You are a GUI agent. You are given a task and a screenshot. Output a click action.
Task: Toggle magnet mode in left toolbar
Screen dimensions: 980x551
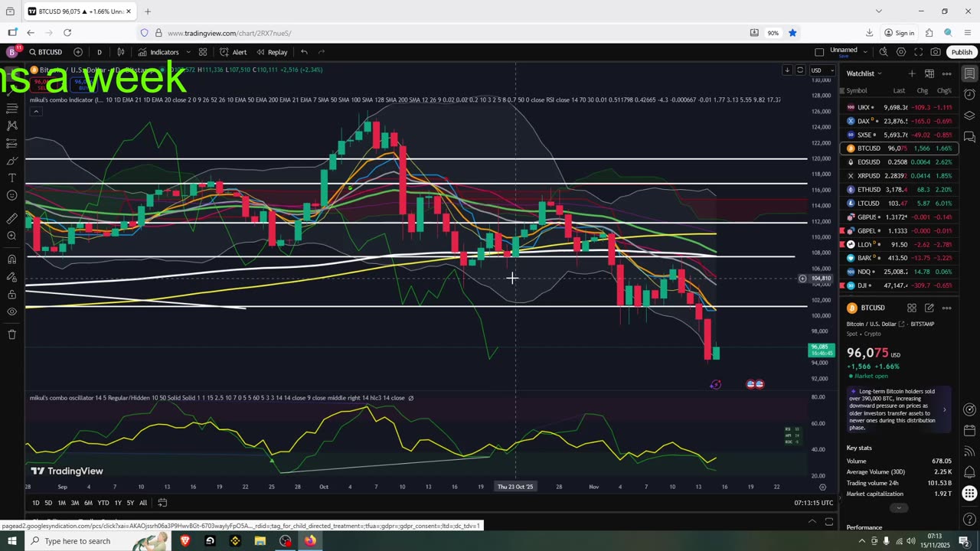click(11, 259)
